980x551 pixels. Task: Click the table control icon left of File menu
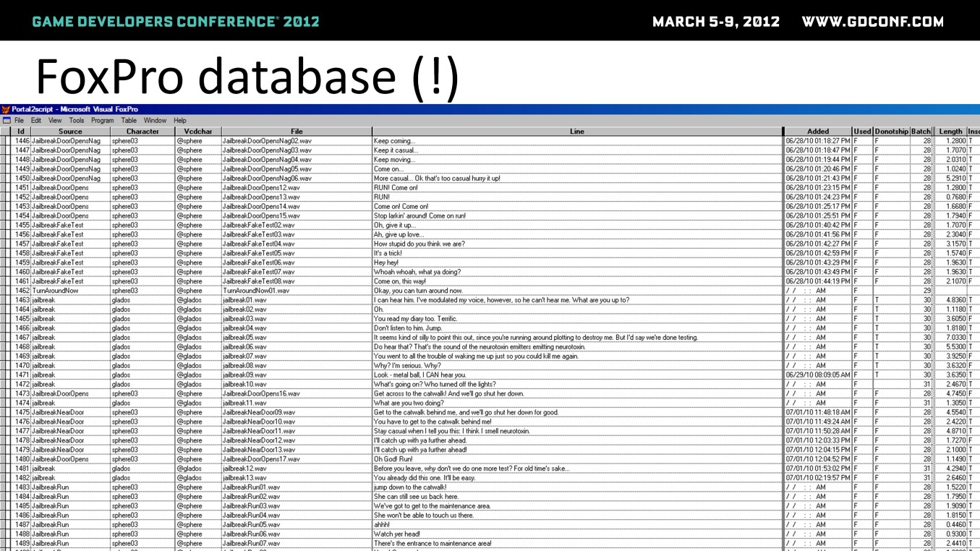click(7, 121)
